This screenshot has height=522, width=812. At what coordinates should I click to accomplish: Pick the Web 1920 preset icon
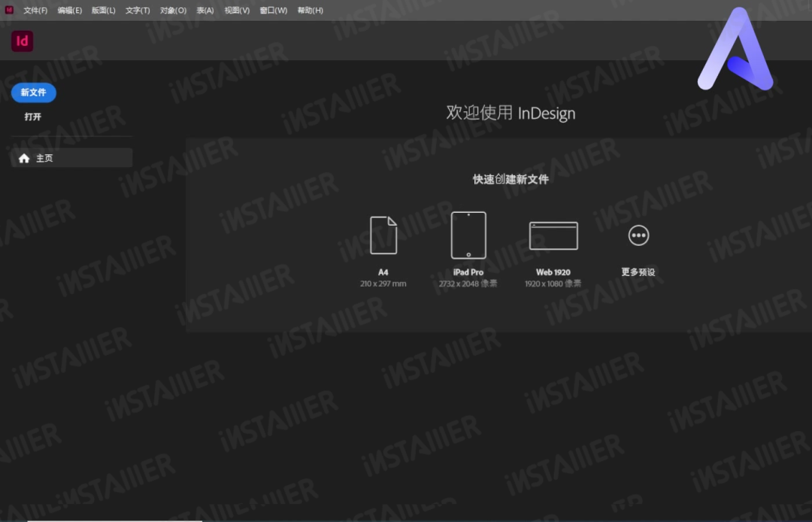(x=553, y=235)
